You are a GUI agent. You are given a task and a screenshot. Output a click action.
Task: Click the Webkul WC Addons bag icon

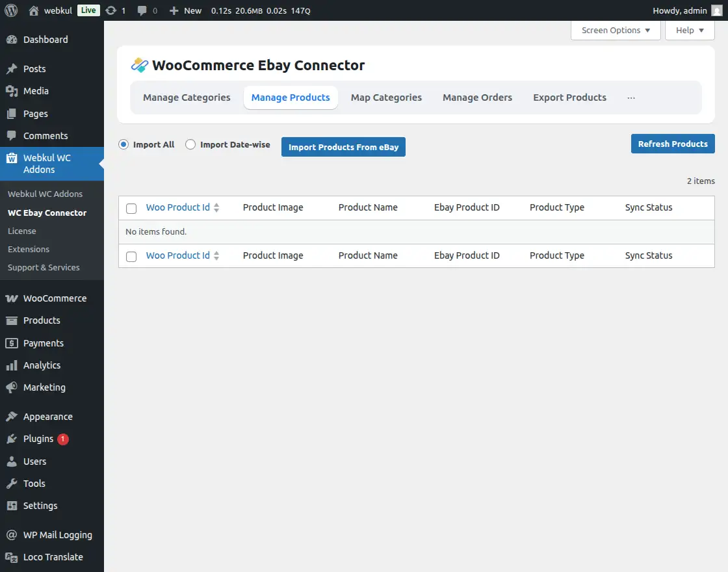coord(12,159)
